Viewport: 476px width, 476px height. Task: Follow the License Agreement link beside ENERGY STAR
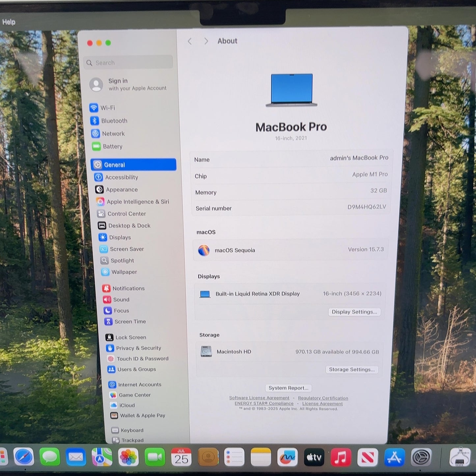click(x=322, y=404)
